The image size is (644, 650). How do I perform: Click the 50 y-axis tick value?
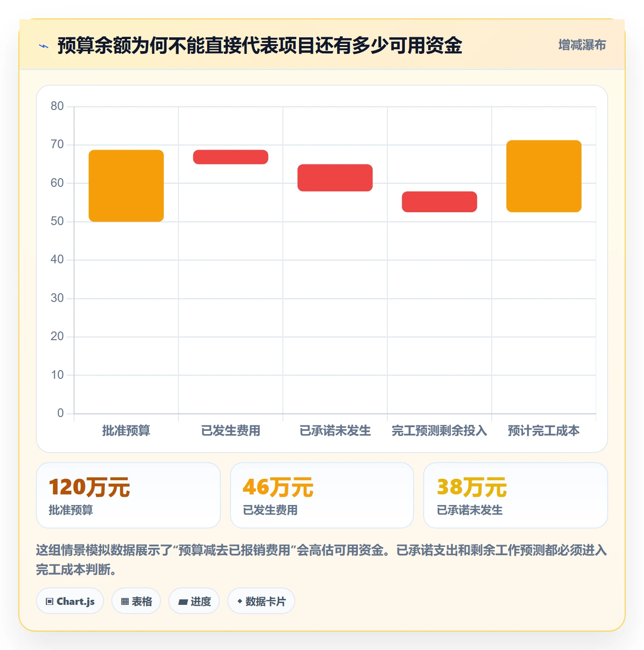coord(57,221)
